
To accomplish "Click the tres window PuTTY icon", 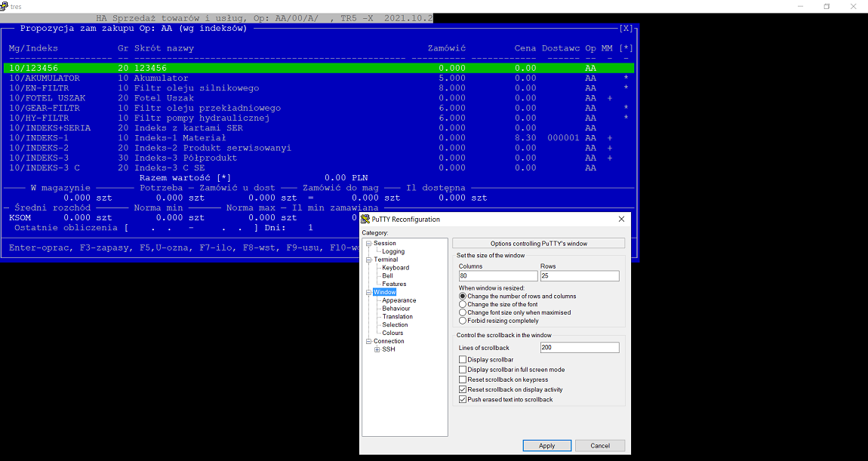I will 4,6.
